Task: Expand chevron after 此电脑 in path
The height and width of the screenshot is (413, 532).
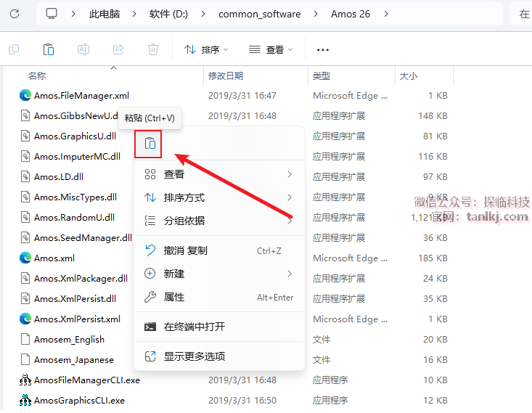Action: [134, 14]
